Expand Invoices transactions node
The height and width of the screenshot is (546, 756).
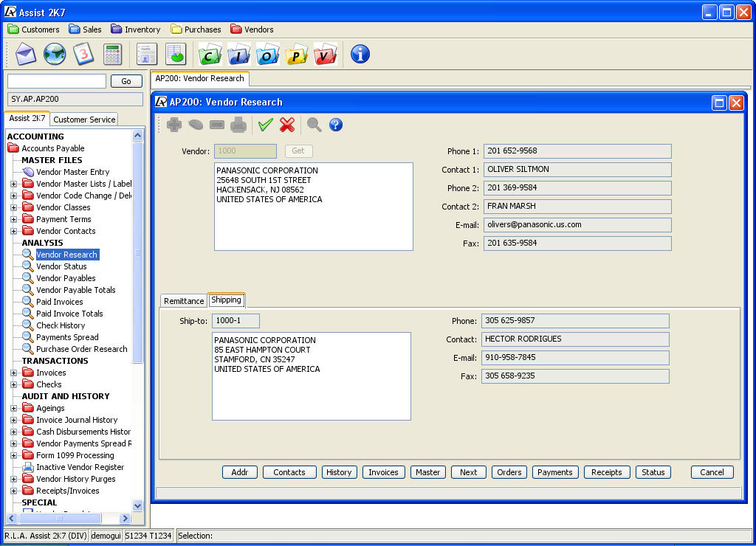click(x=13, y=373)
